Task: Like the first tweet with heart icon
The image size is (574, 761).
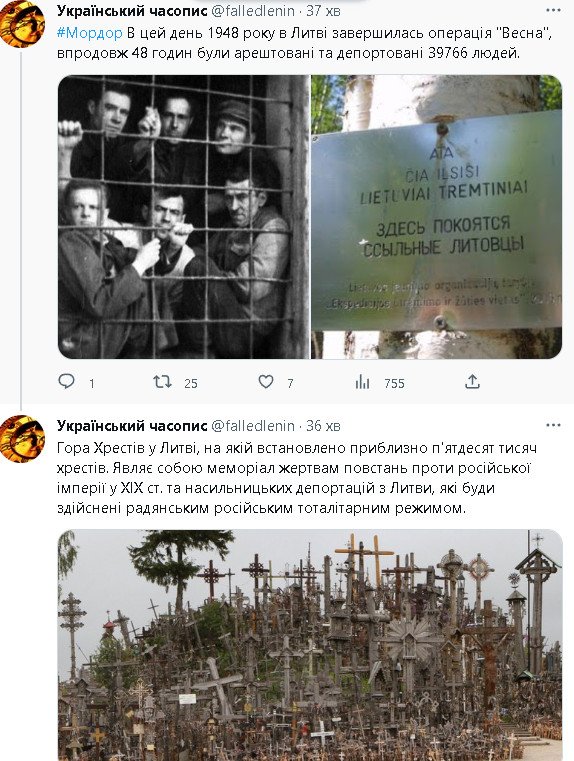Action: (265, 382)
